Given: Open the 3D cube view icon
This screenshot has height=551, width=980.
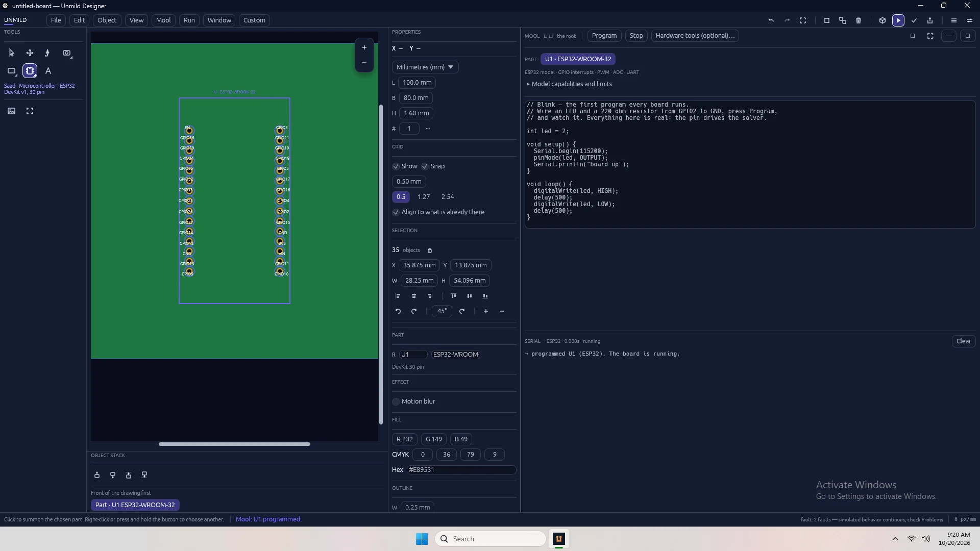Looking at the screenshot, I should point(882,20).
